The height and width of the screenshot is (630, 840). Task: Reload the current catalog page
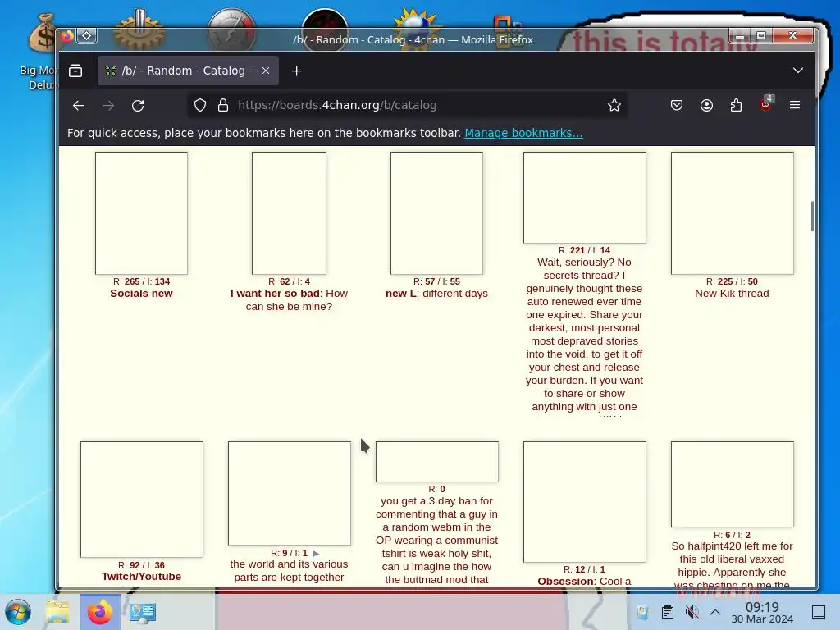click(x=138, y=106)
